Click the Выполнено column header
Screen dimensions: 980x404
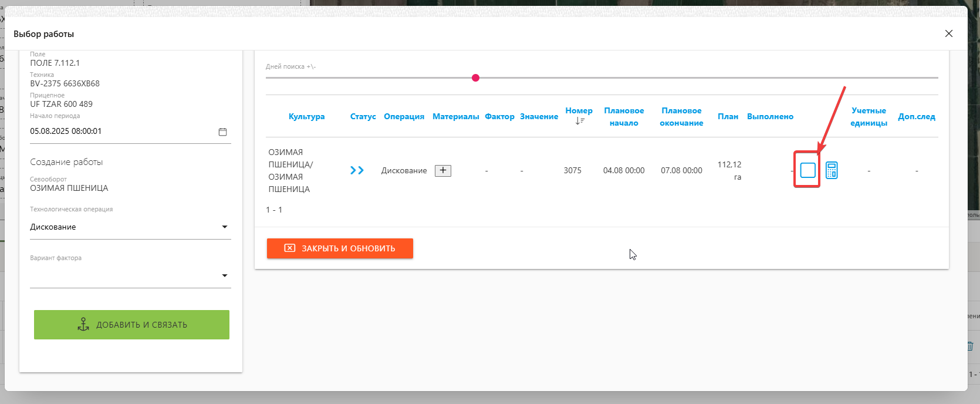pos(770,116)
